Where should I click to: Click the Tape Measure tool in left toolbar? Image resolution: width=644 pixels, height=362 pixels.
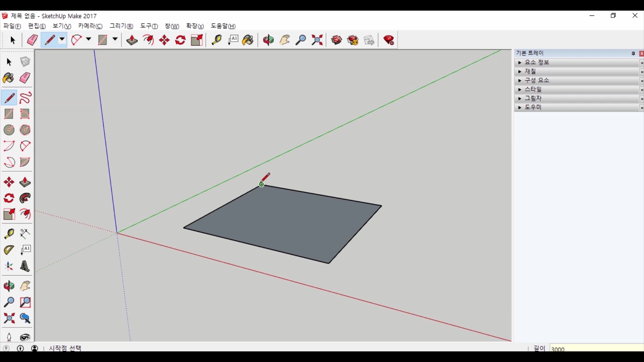(x=9, y=234)
